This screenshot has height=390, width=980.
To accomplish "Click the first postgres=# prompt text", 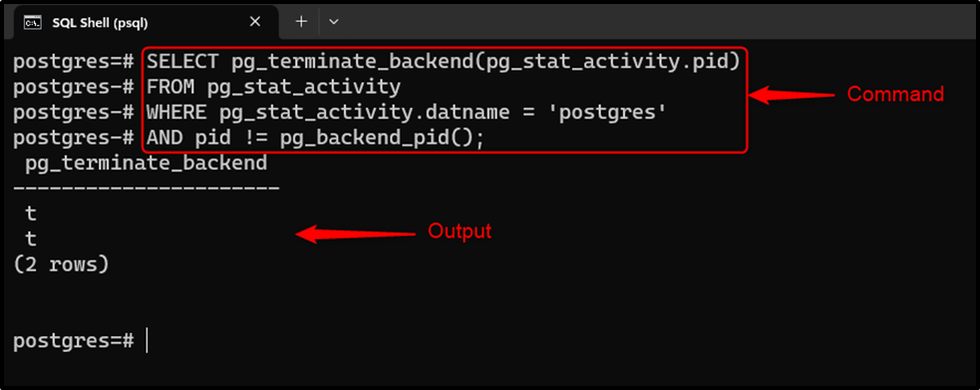I will click(x=73, y=63).
